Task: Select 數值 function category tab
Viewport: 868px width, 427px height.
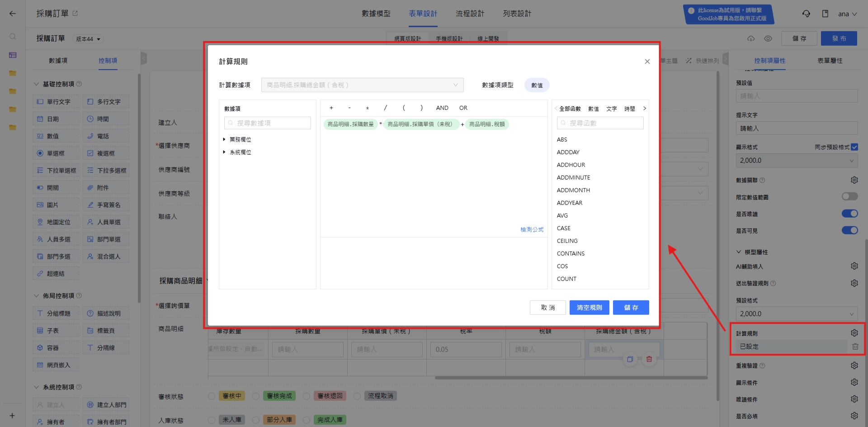Action: pyautogui.click(x=593, y=109)
